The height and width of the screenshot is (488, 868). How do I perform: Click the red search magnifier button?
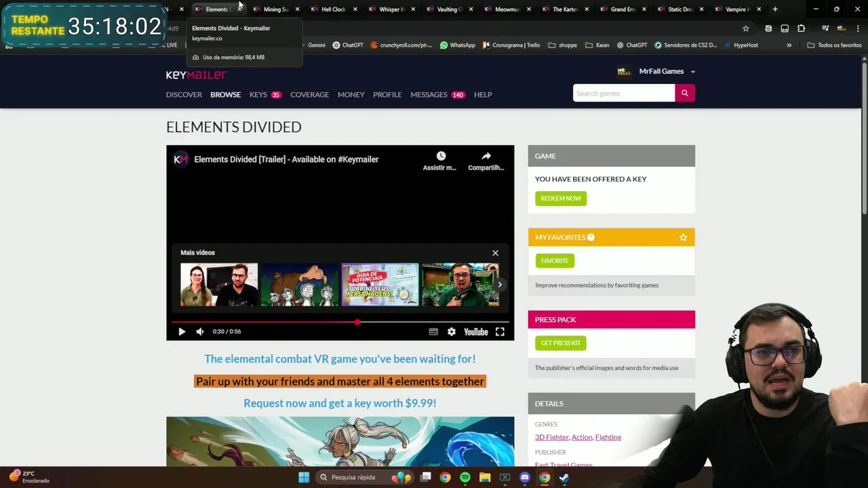685,93
